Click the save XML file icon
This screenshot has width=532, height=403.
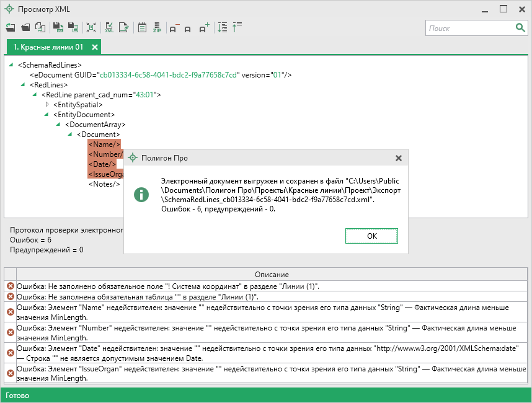click(x=58, y=28)
